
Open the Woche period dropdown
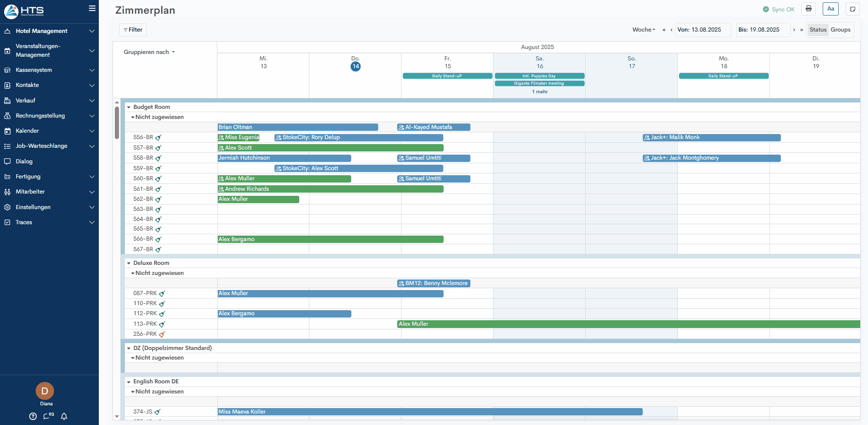coord(643,30)
